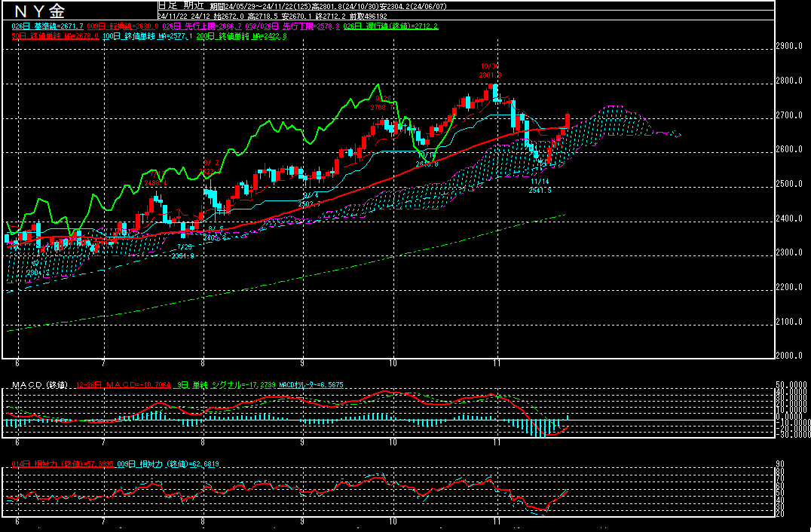The image size is (811, 532).
Task: Click the 10/30 2801.8 high annotation
Action: coord(491,71)
